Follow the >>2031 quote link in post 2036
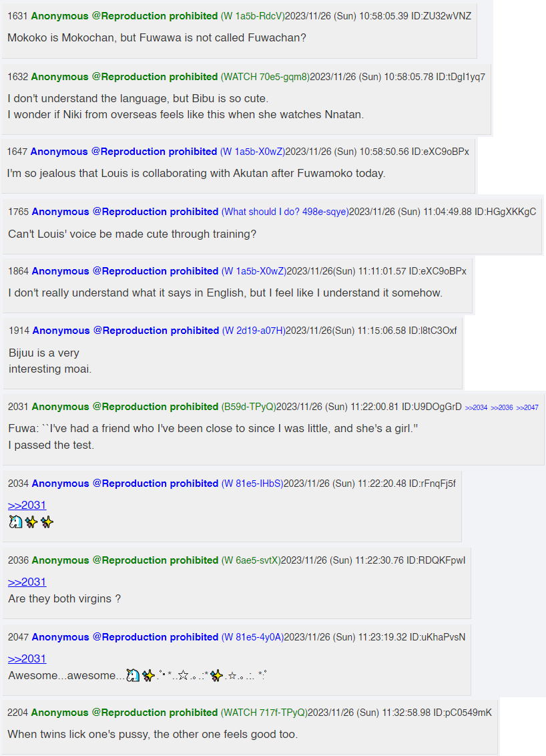This screenshot has width=546, height=756. click(27, 582)
